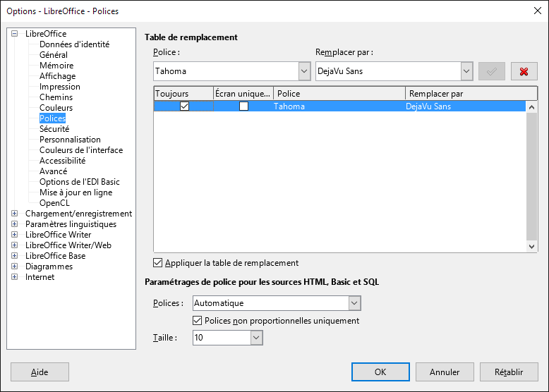Click the LibreOffice Base tree label
Screen dimensions: 549x392
tap(55, 256)
